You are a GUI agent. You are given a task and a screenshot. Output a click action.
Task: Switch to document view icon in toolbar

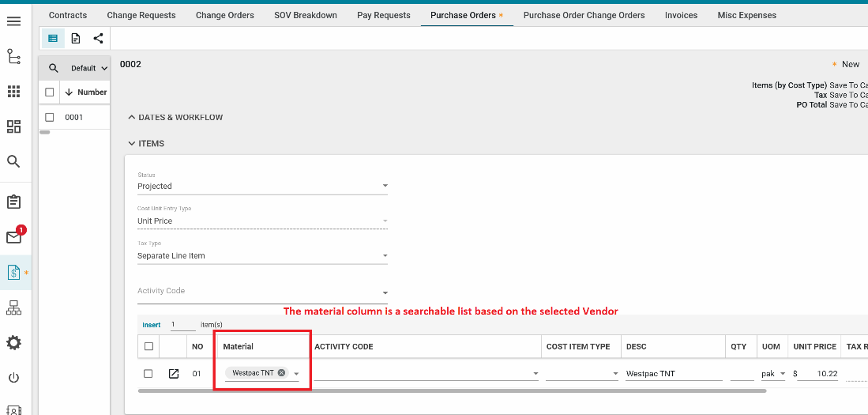tap(76, 38)
